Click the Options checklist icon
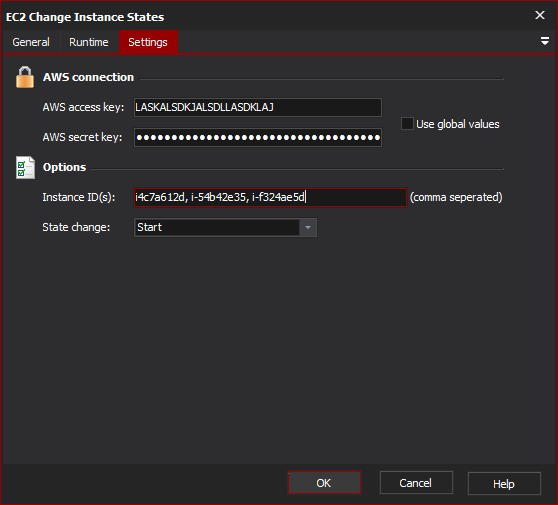Viewport: 558px width, 505px height. click(25, 167)
